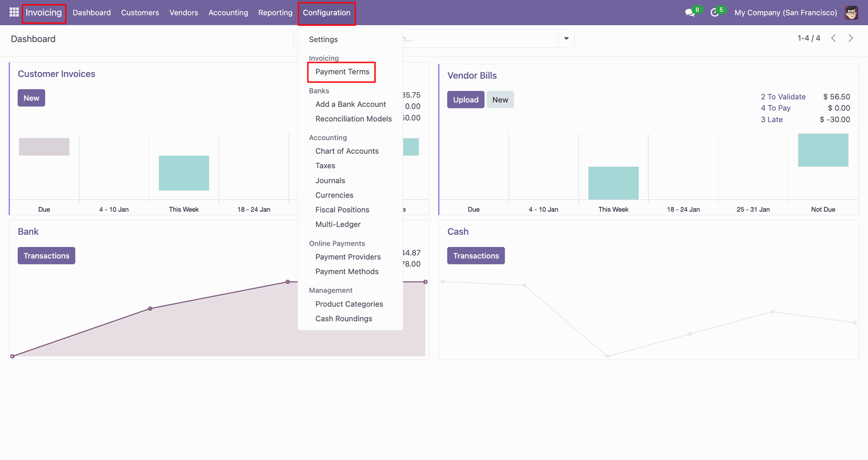Go to next page arrow
The height and width of the screenshot is (460, 868).
851,38
